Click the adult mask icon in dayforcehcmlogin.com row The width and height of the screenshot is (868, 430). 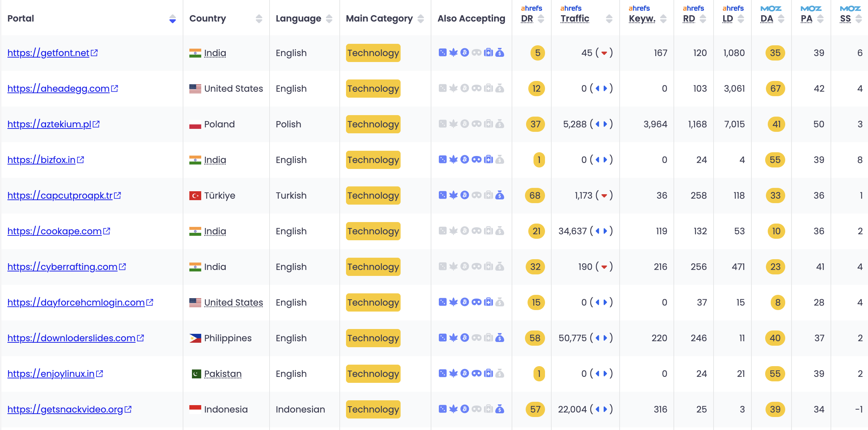click(476, 302)
